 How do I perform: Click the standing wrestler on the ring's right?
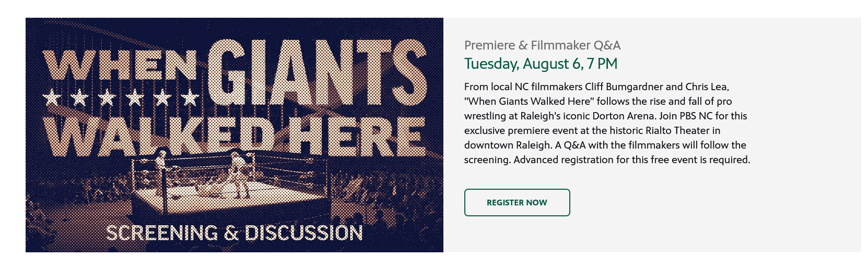(241, 172)
